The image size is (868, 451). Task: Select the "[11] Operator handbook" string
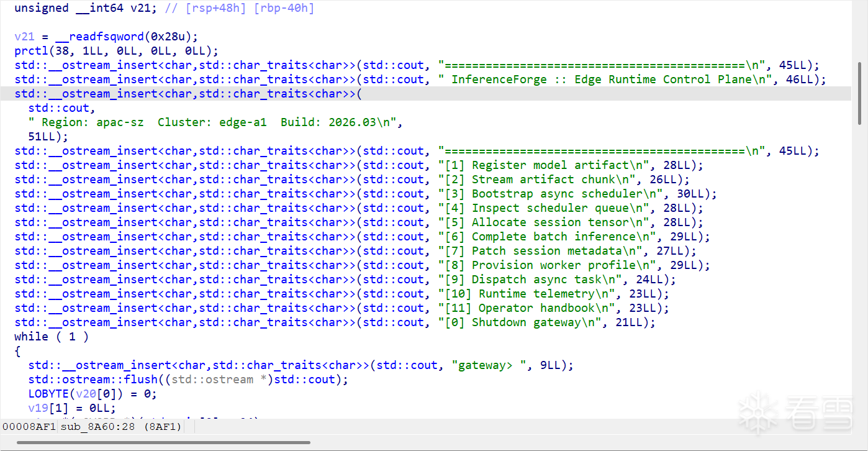(530, 308)
